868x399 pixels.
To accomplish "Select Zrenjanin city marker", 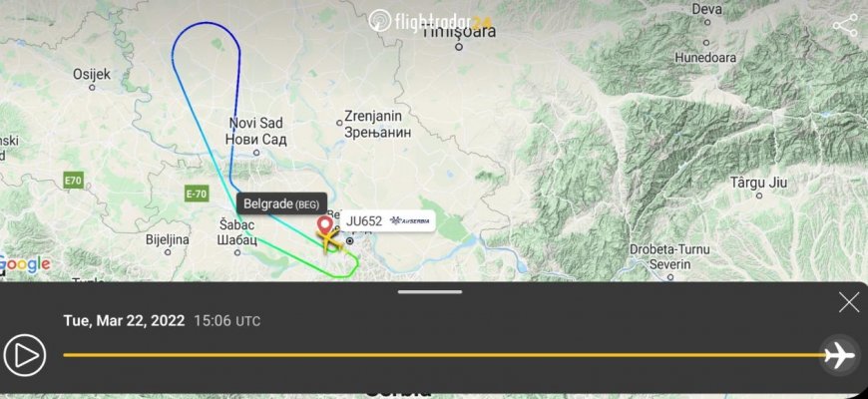I will click(340, 123).
